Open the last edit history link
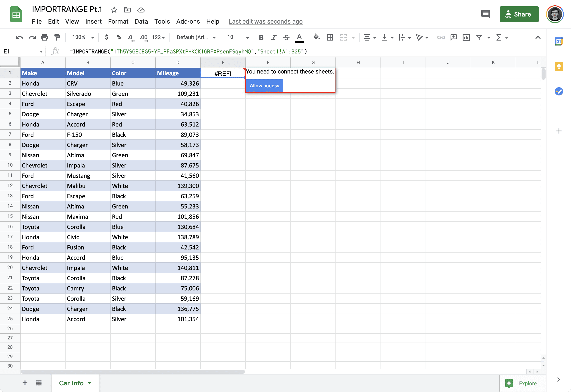The width and height of the screenshot is (571, 392). [266, 22]
